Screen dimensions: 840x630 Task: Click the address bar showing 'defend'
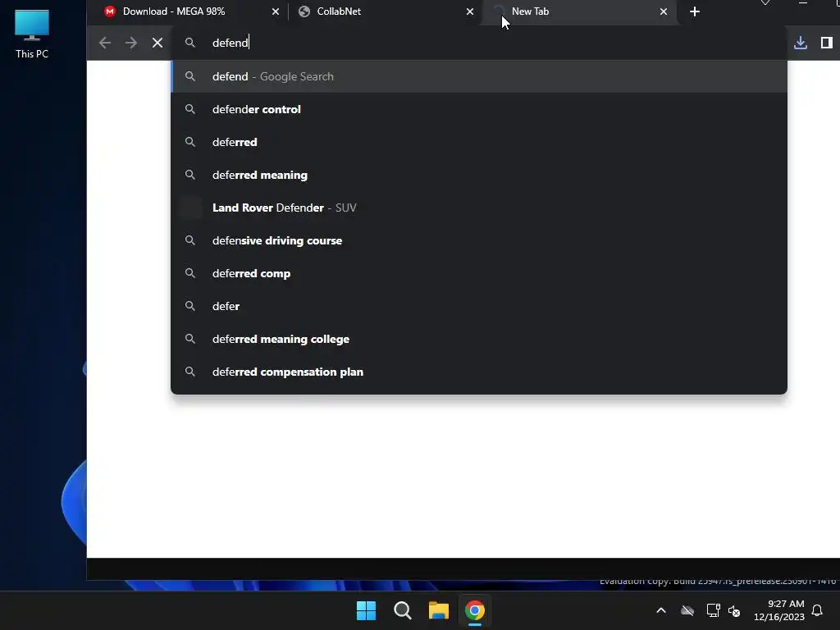[479, 43]
